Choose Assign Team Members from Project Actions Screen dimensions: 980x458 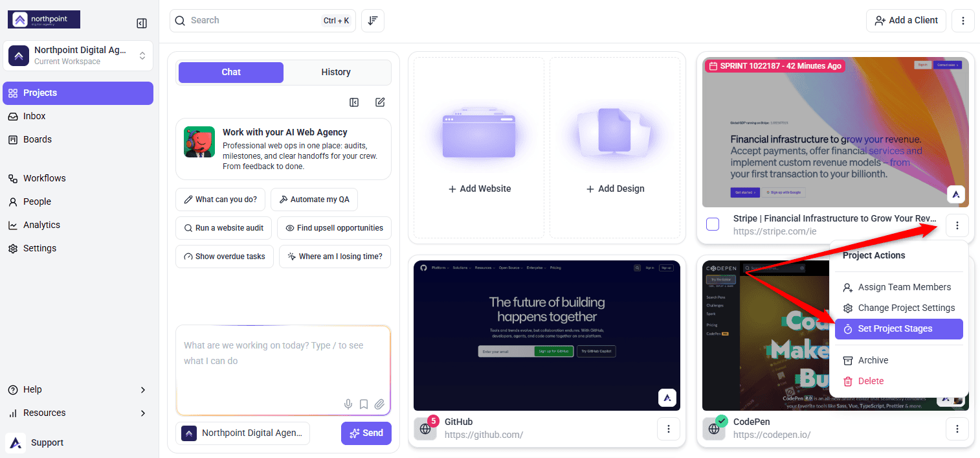coord(899,287)
